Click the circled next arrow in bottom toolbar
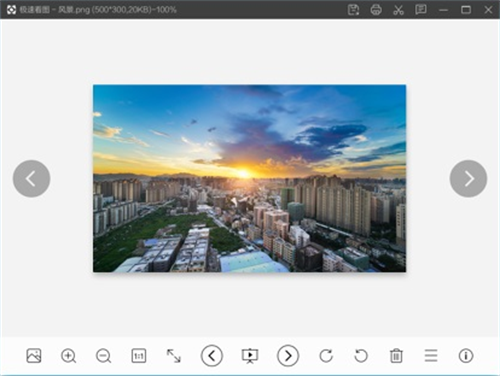Viewport: 500px width, 376px height. pos(288,356)
